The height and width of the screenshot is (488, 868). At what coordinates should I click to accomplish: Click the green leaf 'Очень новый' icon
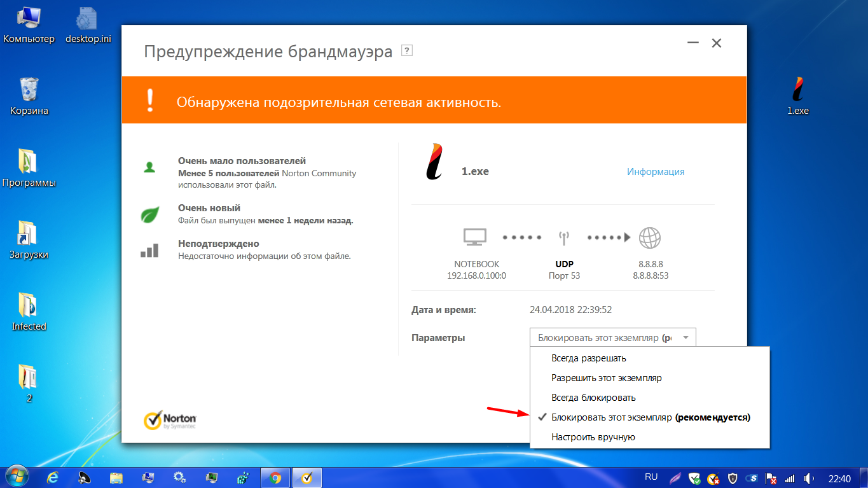click(149, 215)
